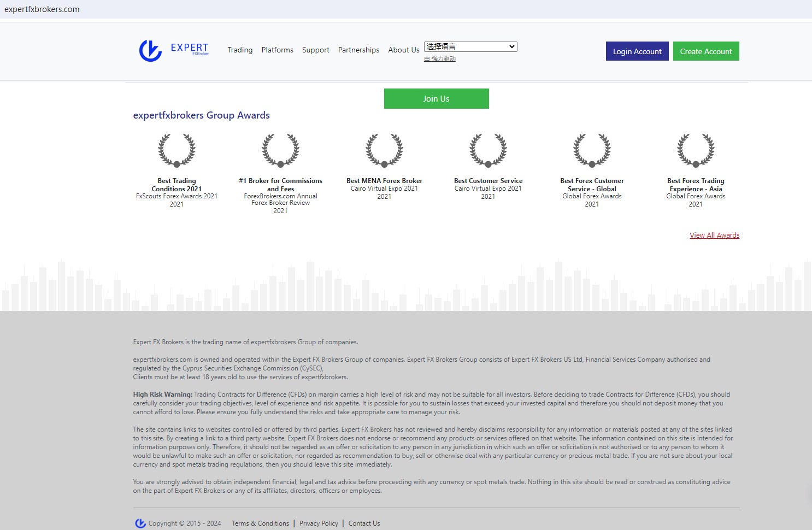
Task: Open the Partnerships menu
Action: (358, 50)
